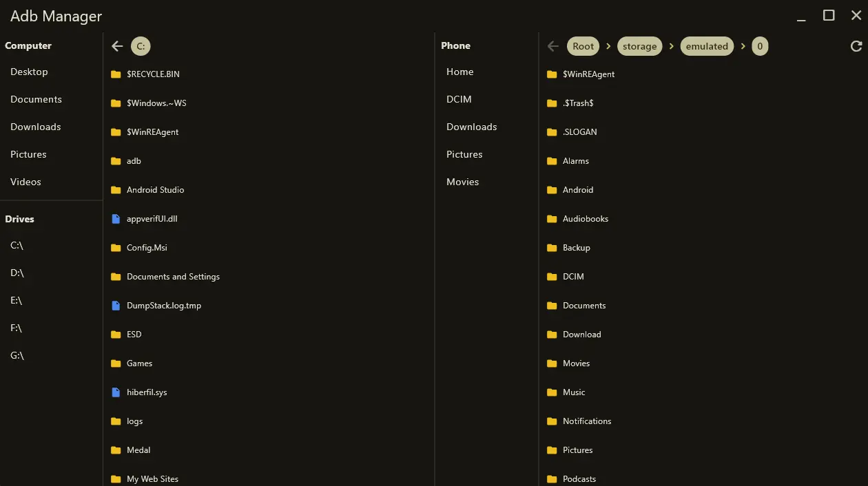Viewport: 868px width, 486px height.
Task: Click the hiberfil.sys file icon
Action: (x=116, y=392)
